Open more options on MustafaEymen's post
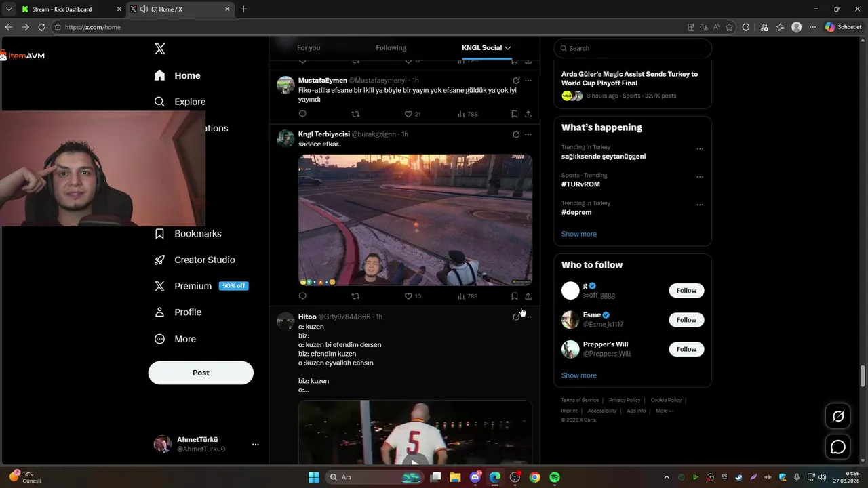Image resolution: width=868 pixels, height=488 pixels. coord(528,80)
